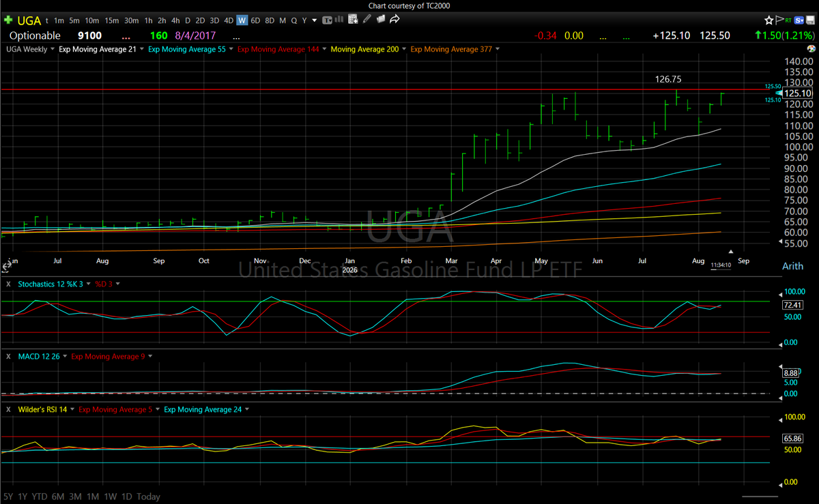Open the chart color palette icon
The width and height of the screenshot is (819, 504).
pos(811,49)
